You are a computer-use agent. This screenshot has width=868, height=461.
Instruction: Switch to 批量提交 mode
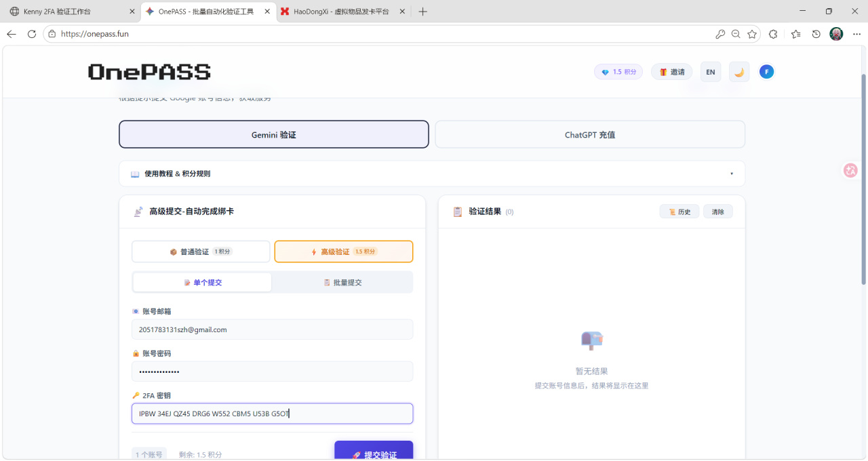[x=342, y=283]
